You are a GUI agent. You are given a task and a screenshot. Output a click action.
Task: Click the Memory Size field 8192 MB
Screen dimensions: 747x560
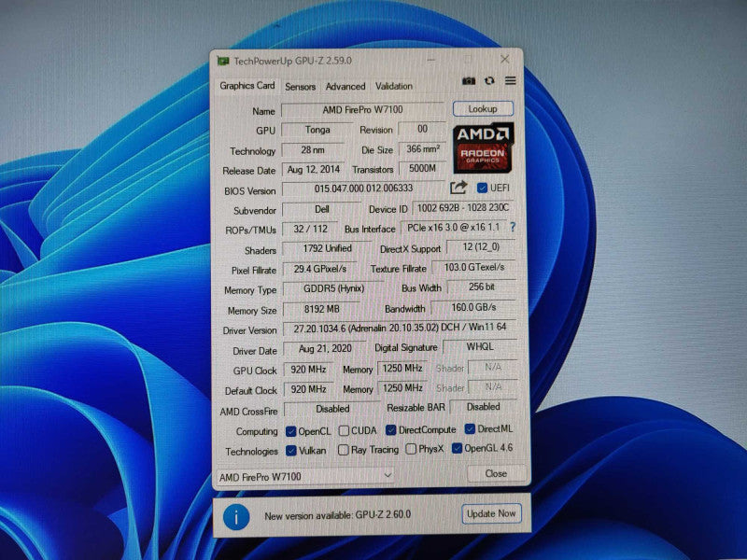tap(321, 309)
